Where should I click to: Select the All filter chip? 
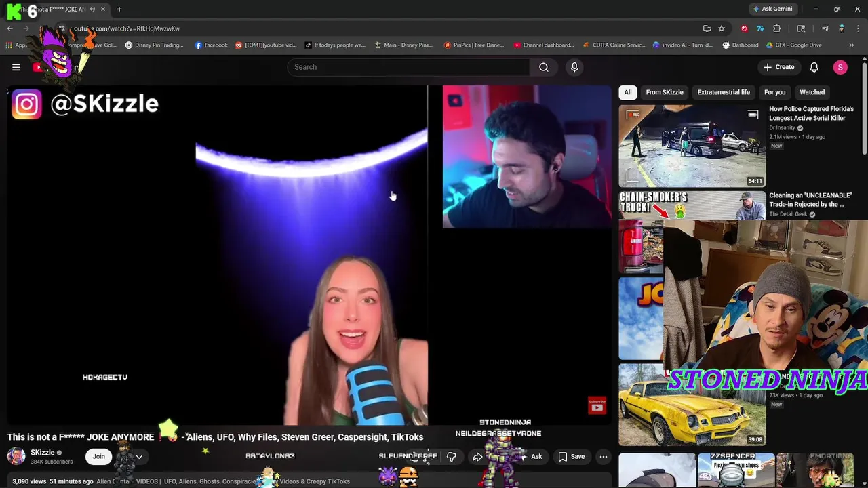pos(628,92)
